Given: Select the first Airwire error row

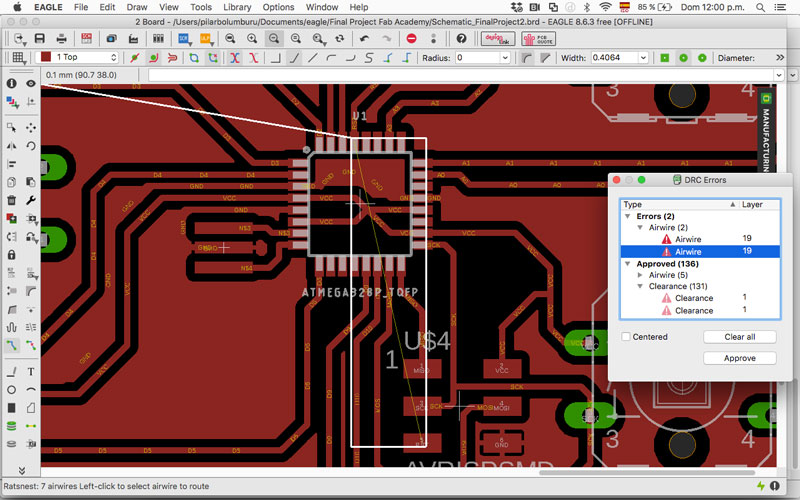Looking at the screenshot, I should (700, 239).
